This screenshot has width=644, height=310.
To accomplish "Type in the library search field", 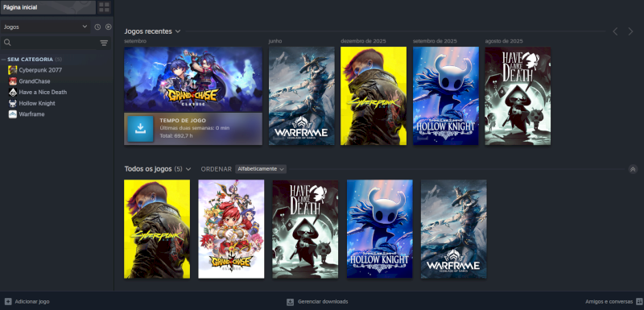I will click(x=56, y=43).
